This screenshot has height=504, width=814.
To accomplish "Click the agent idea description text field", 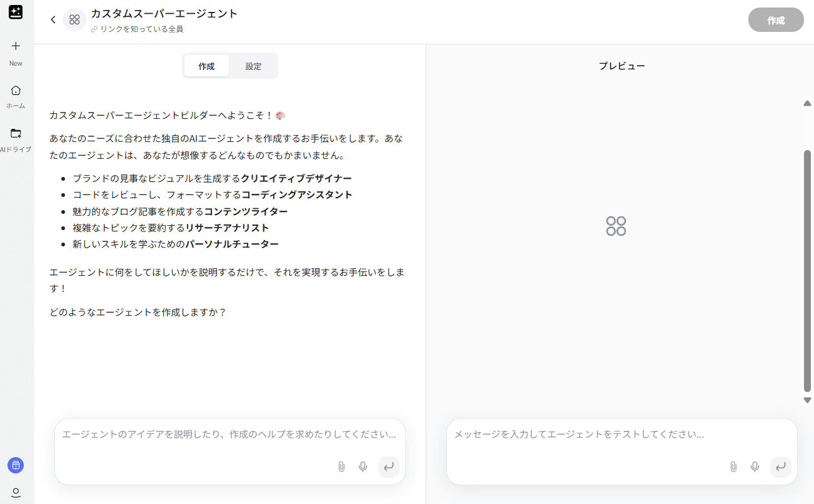I will 229,434.
